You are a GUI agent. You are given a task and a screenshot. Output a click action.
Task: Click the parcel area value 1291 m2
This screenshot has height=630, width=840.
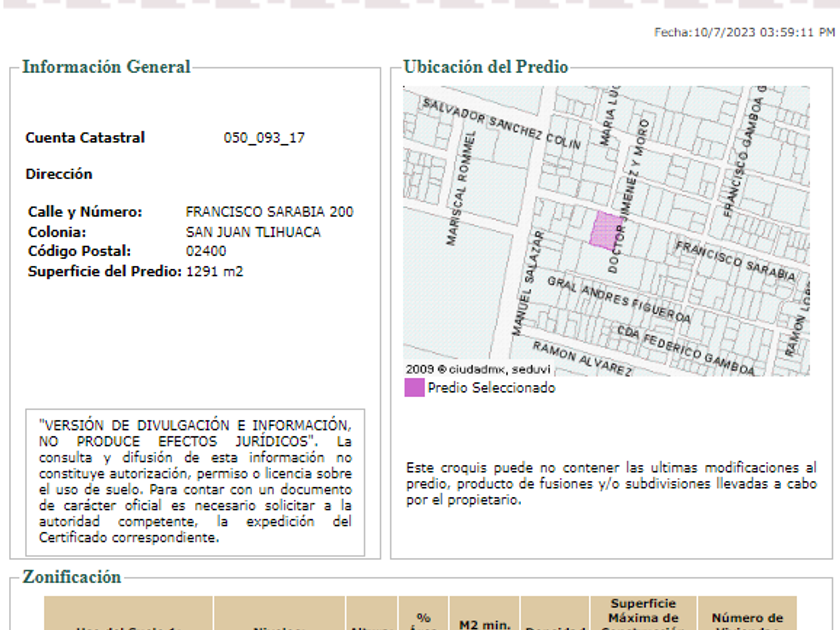coord(214,271)
